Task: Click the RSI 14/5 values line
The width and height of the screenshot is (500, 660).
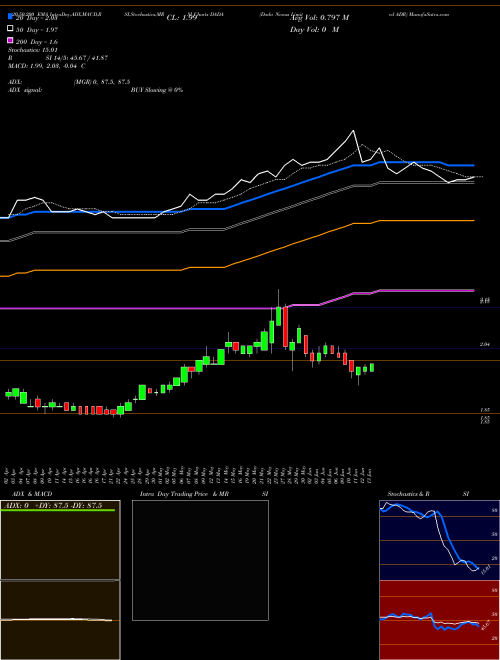Action: (x=58, y=58)
